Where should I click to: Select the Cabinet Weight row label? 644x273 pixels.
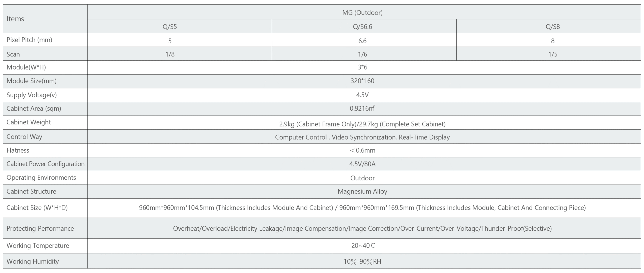pos(29,122)
